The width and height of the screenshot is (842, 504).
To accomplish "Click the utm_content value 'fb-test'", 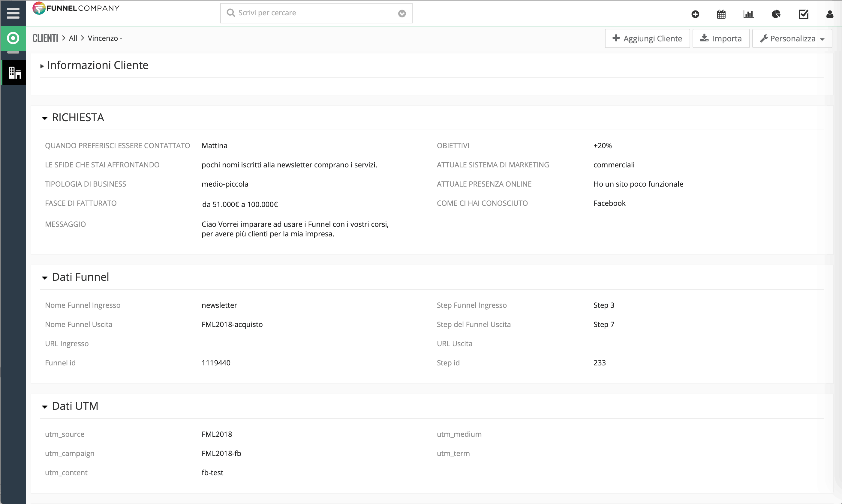I will point(212,472).
